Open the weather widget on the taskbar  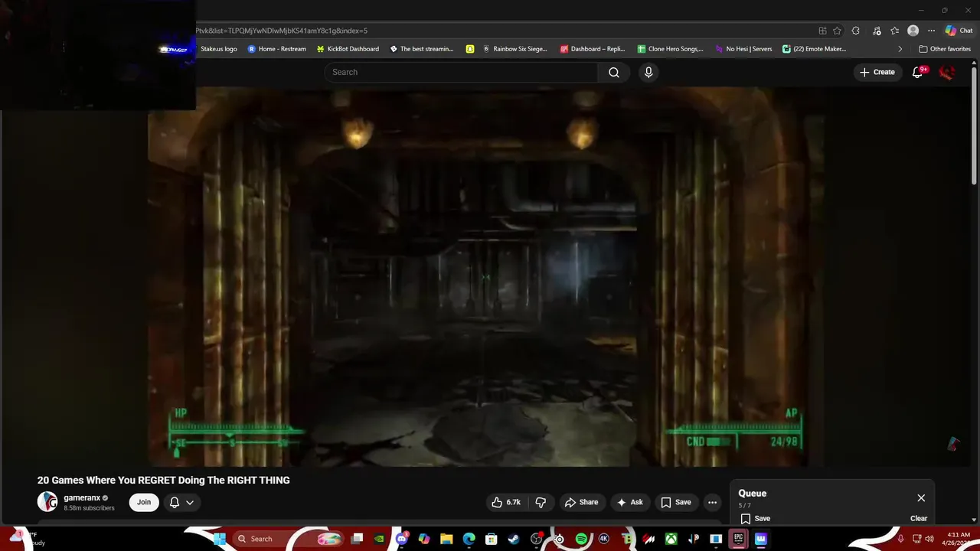pos(27,539)
